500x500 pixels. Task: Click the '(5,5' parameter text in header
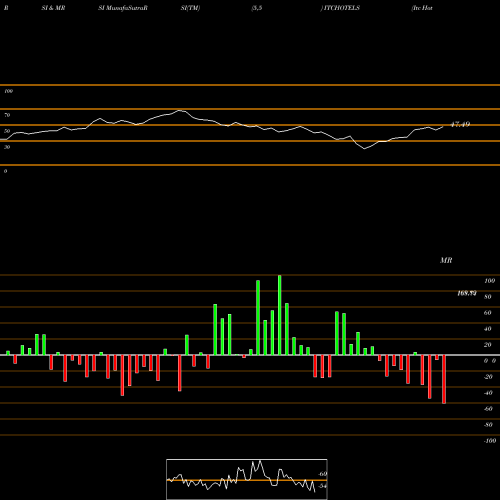click(257, 8)
